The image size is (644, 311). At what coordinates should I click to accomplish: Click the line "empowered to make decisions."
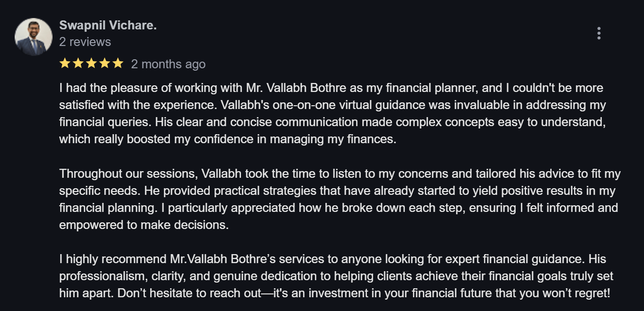tap(143, 225)
